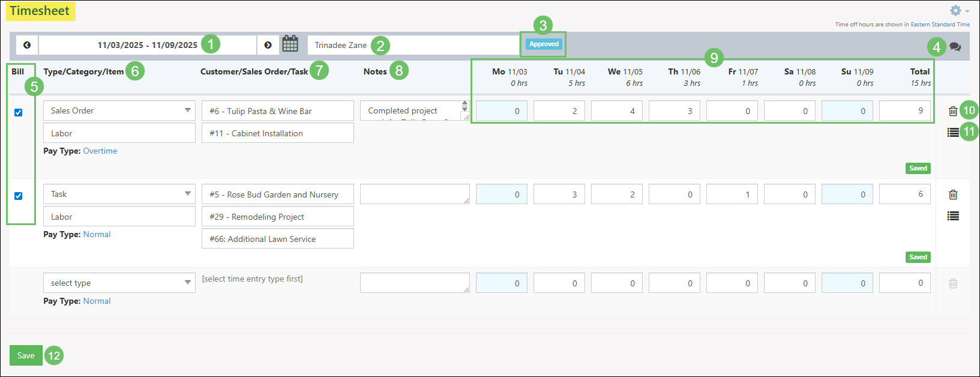Click the notes box spinner up arrow
Screen dimensions: 980x377
point(464,104)
